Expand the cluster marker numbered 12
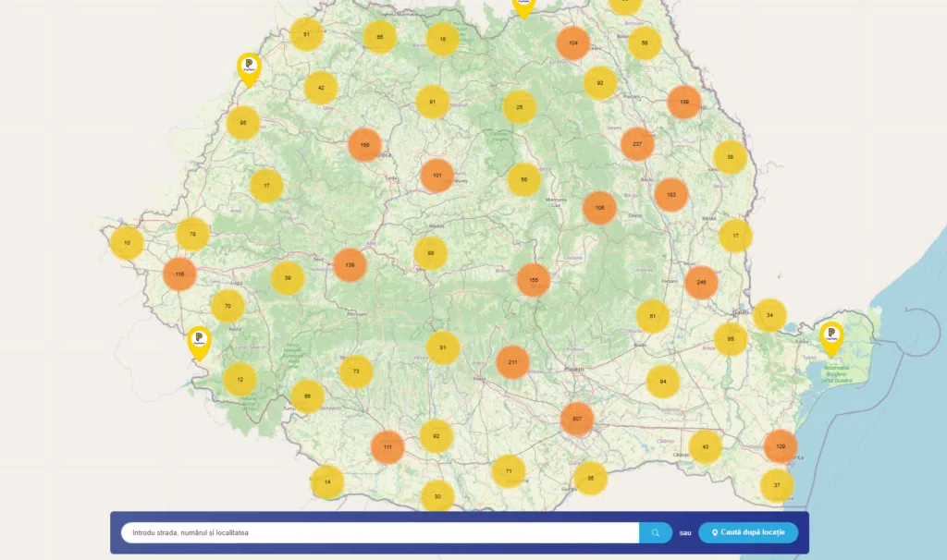 (x=240, y=380)
